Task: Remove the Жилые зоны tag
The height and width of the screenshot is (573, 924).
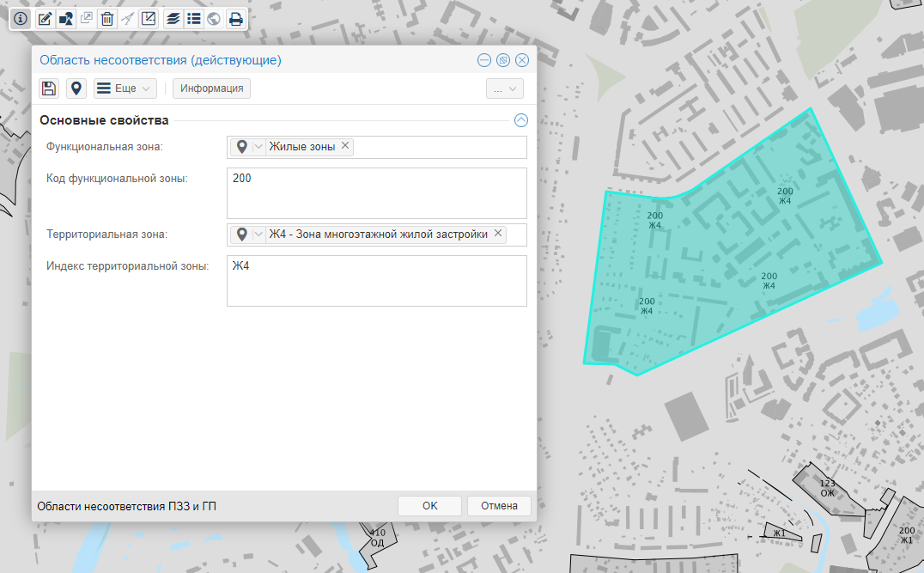Action: [345, 145]
